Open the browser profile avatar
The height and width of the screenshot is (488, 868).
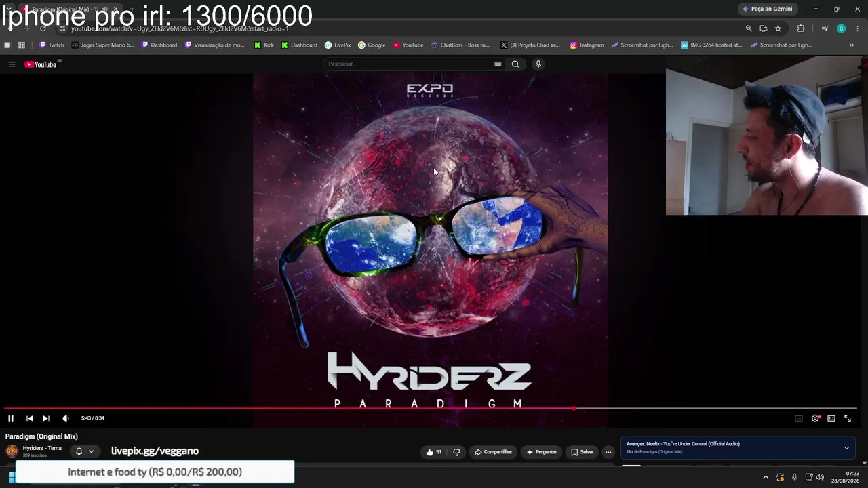pos(841,28)
